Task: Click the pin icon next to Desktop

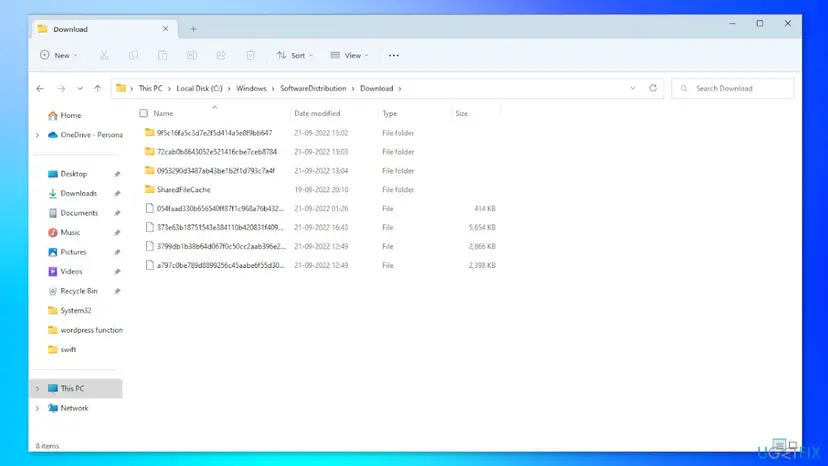Action: tap(117, 174)
